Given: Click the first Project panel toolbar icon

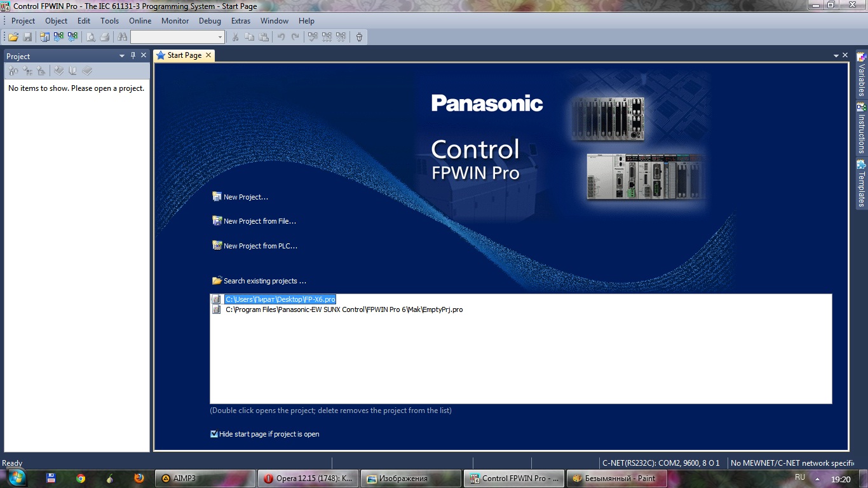Looking at the screenshot, I should (13, 71).
